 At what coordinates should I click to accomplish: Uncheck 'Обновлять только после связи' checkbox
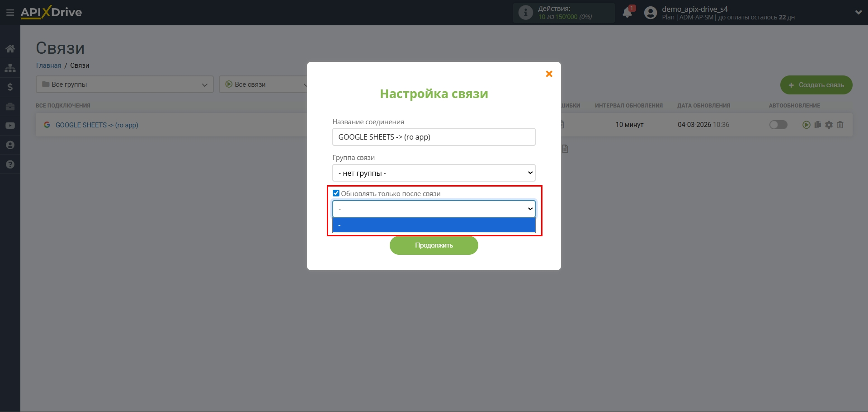point(336,193)
